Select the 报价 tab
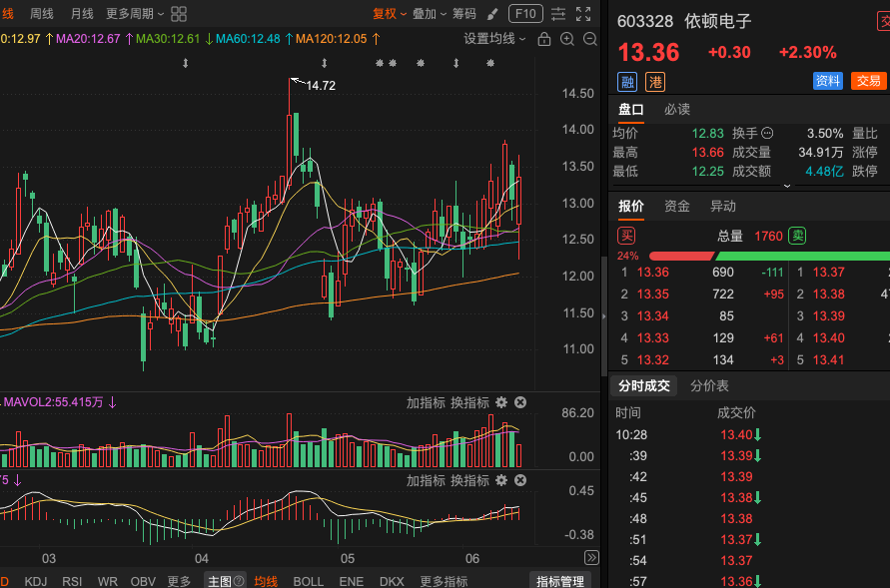Screen dimensions: 890x588 click(x=630, y=206)
